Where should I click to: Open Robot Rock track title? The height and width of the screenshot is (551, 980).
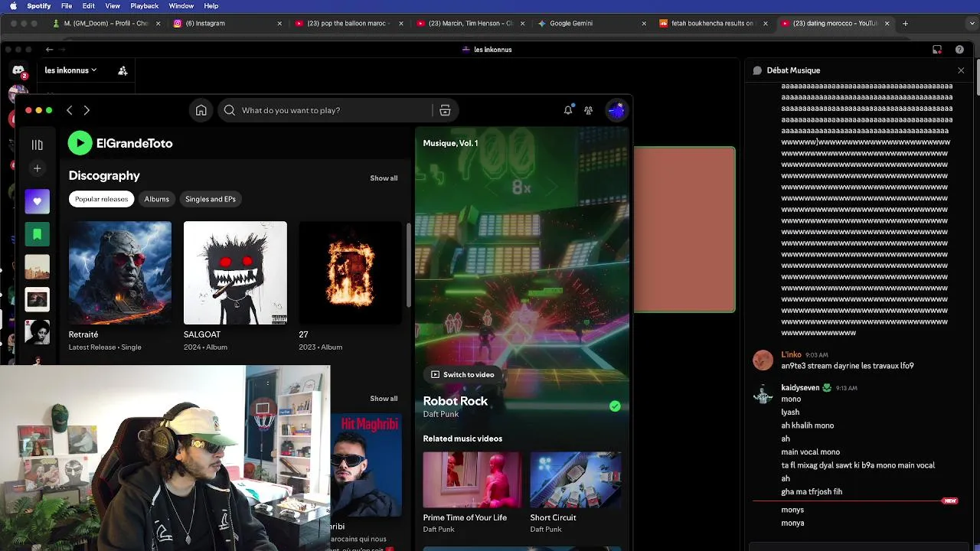456,401
